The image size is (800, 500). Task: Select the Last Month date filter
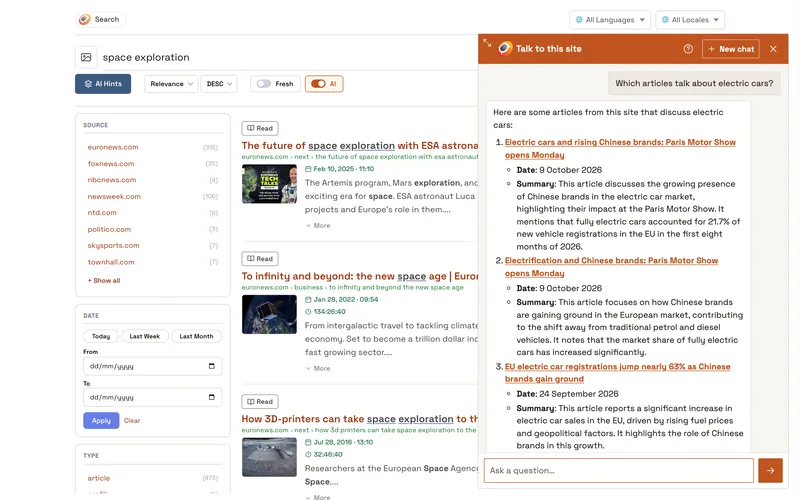pyautogui.click(x=196, y=336)
